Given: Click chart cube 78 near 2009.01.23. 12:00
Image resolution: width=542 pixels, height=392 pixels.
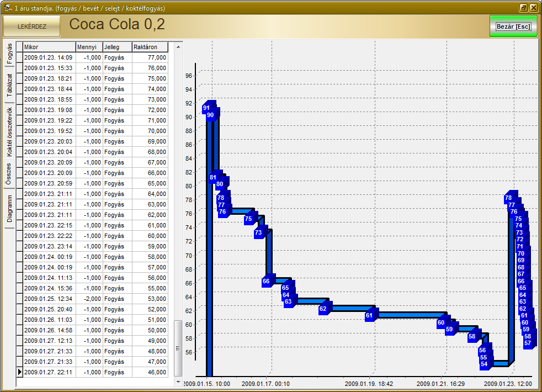Looking at the screenshot, I should tap(508, 198).
